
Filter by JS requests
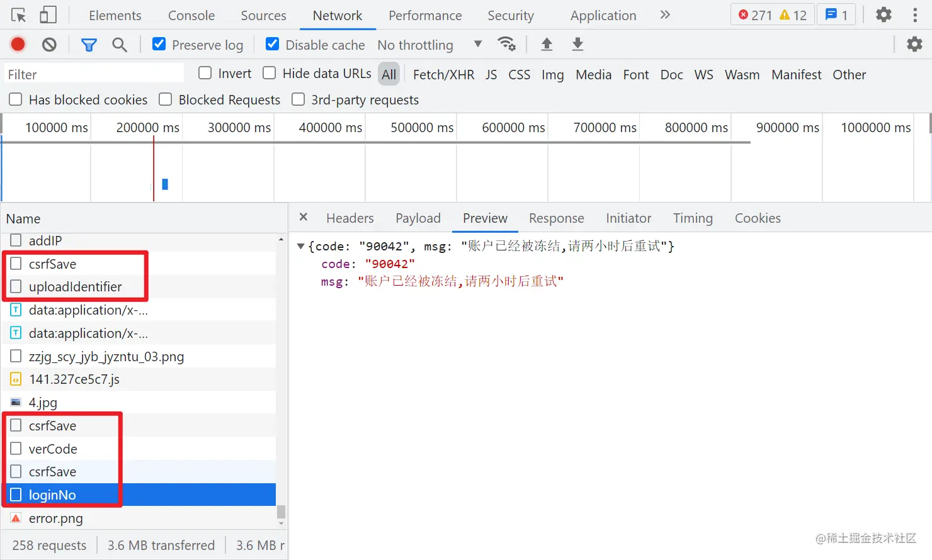tap(491, 74)
